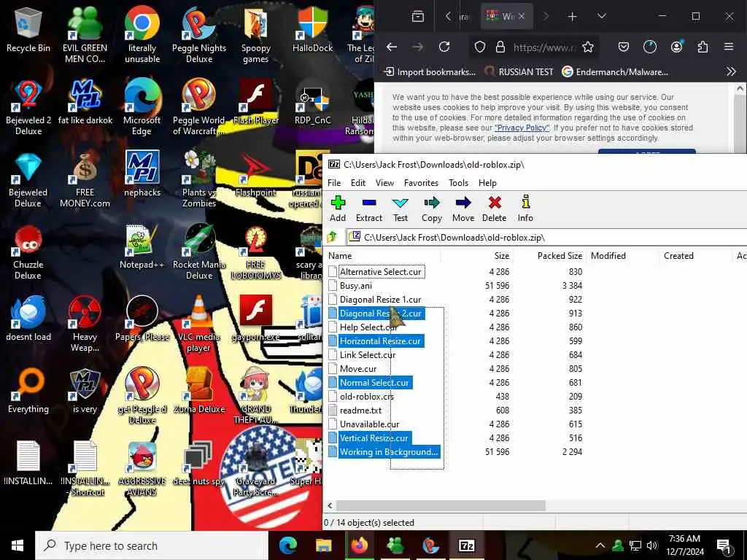Expand the Firefox list all tabs chevron
The image size is (747, 560).
[x=602, y=16]
